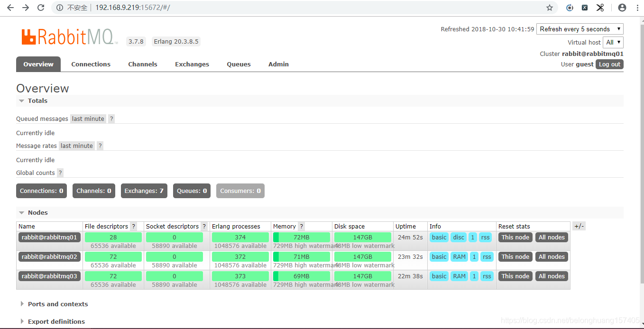Viewport: 644px width, 329px height.
Task: Click help icon for Memory column
Action: tap(302, 227)
